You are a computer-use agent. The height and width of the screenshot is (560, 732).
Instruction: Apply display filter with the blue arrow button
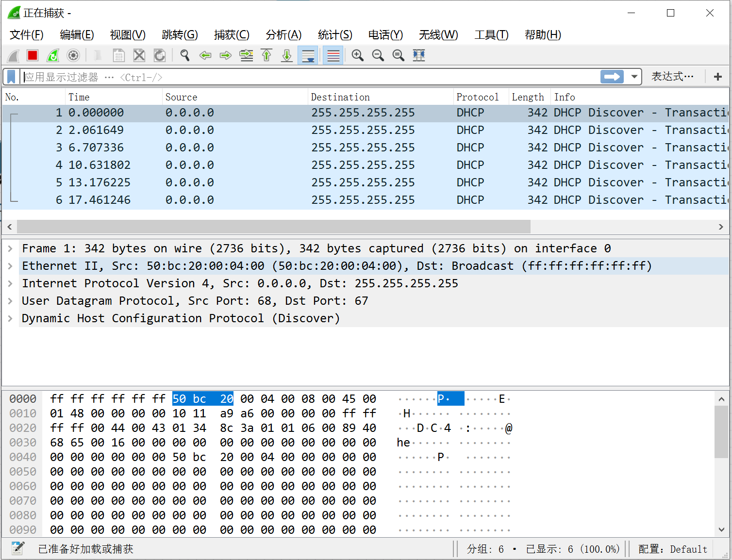(612, 77)
